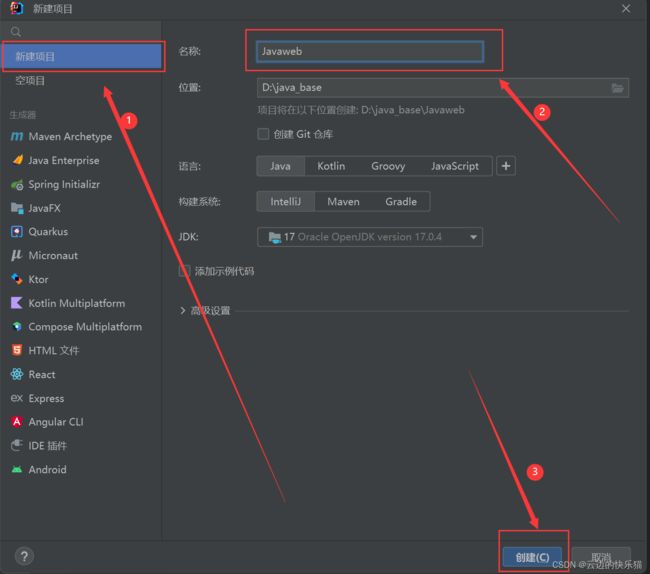This screenshot has height=574, width=650.
Task: Click the Micronaut mu icon
Action: [17, 255]
